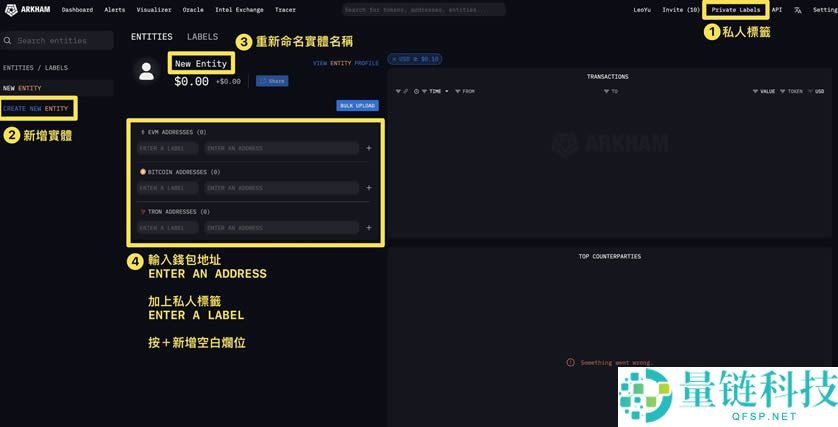838x427 pixels.
Task: Add a new Bitcoin address row with plus
Action: click(369, 188)
